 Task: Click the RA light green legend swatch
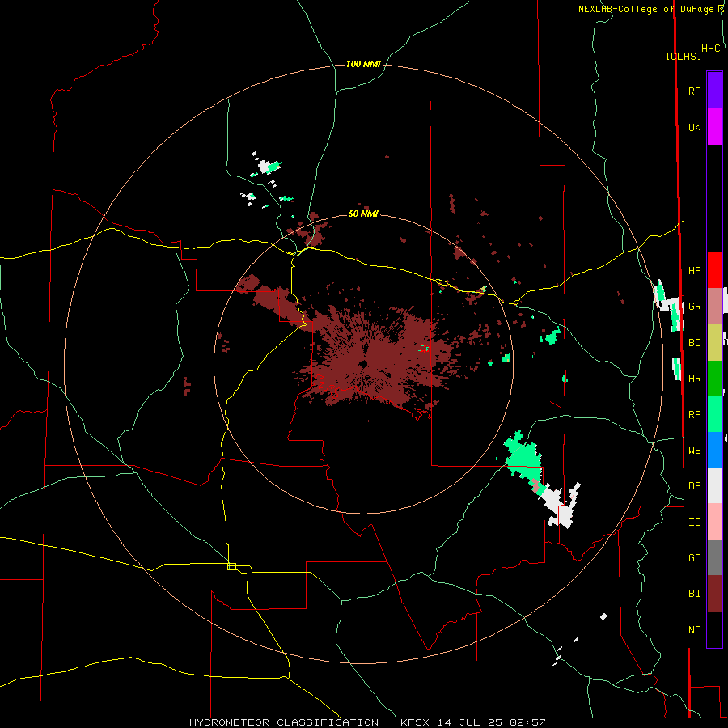coord(714,414)
